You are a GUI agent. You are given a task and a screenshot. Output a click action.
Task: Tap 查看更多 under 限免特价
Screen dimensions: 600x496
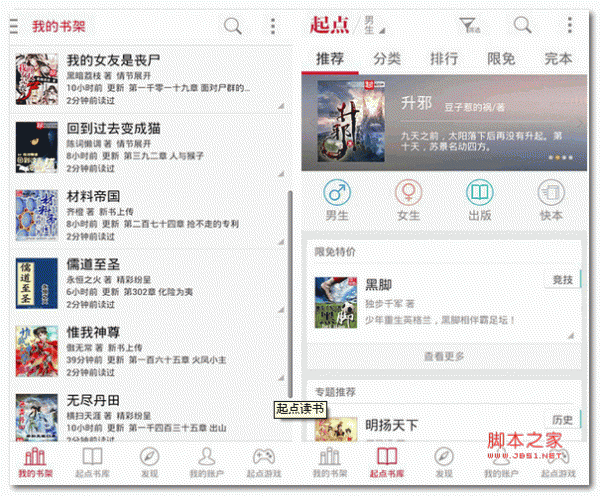tap(444, 356)
